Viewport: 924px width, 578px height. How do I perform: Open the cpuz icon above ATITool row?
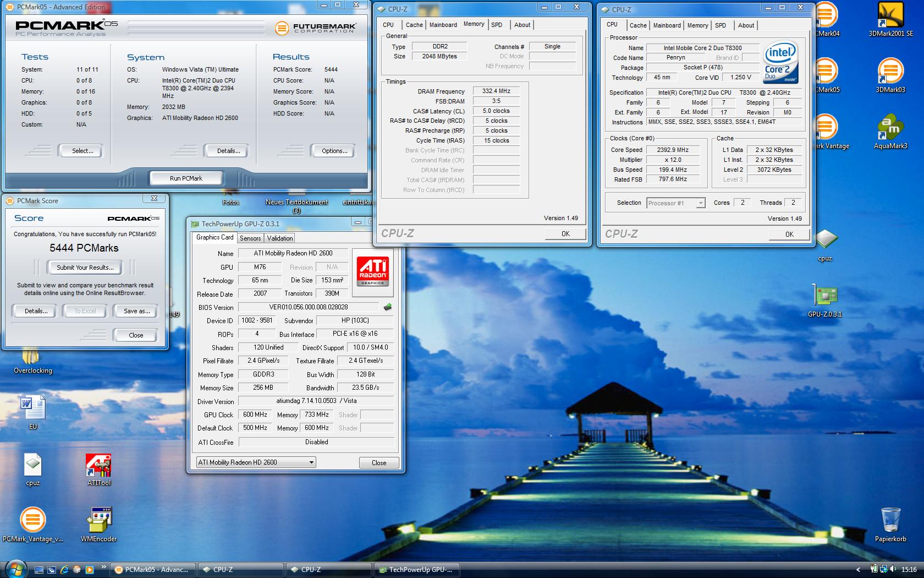tap(33, 469)
